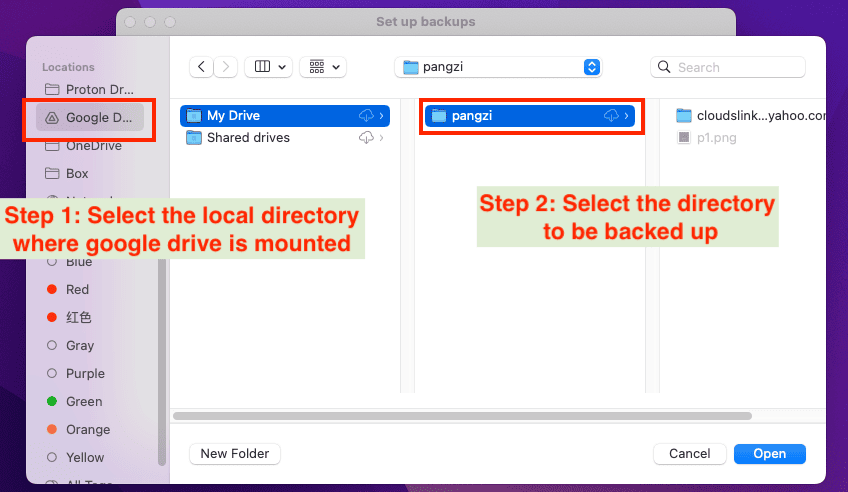
Task: Open the grouping grid icon menu
Action: pos(323,67)
